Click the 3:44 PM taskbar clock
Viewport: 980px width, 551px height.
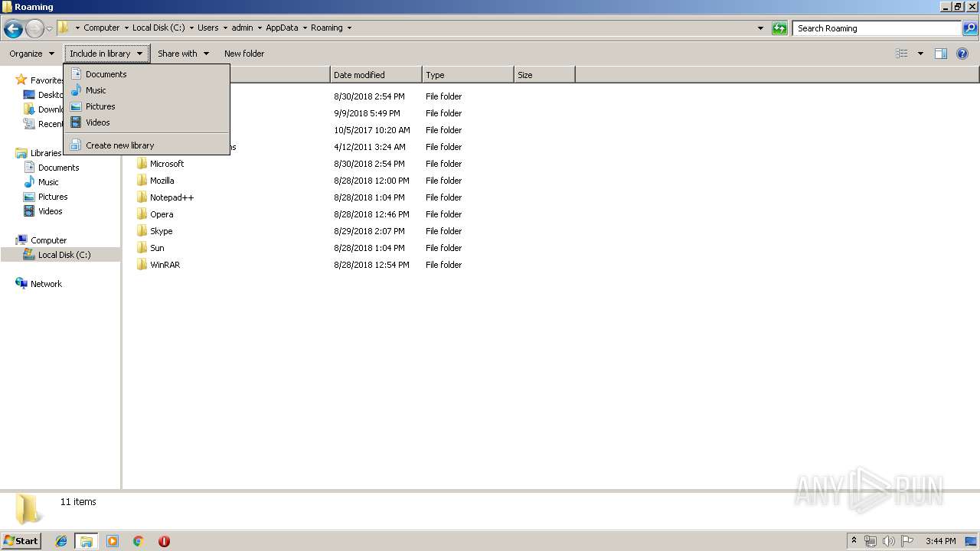940,541
